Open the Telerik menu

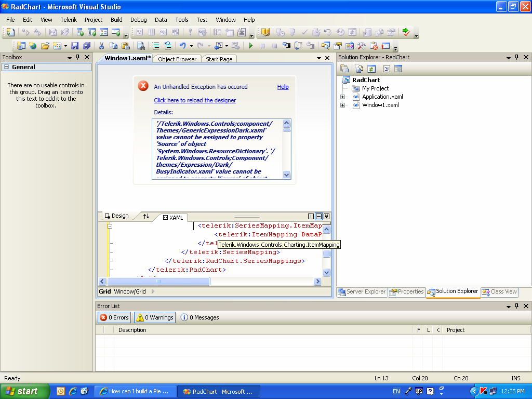click(69, 20)
